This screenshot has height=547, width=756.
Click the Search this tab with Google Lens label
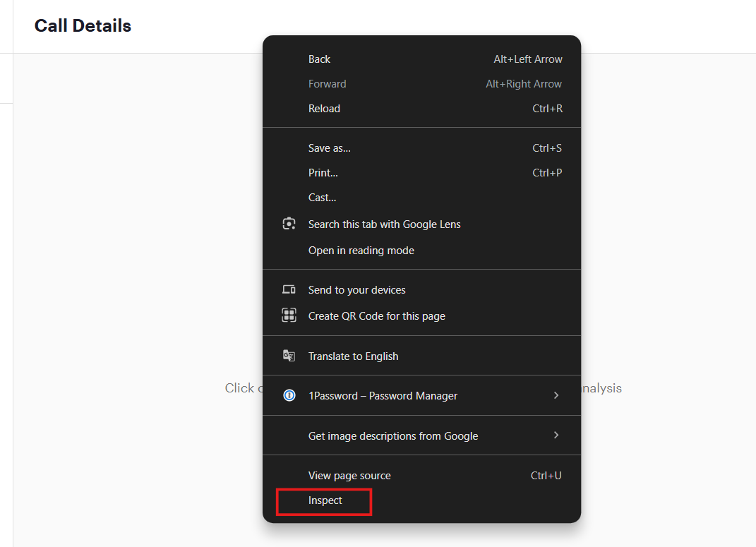click(x=384, y=224)
